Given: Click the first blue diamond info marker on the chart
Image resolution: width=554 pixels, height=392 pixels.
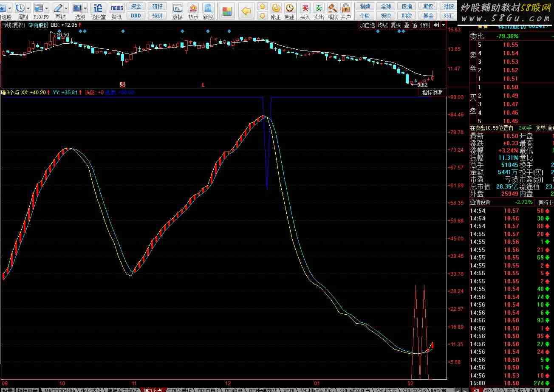Looking at the screenshot, I should tap(59, 31).
